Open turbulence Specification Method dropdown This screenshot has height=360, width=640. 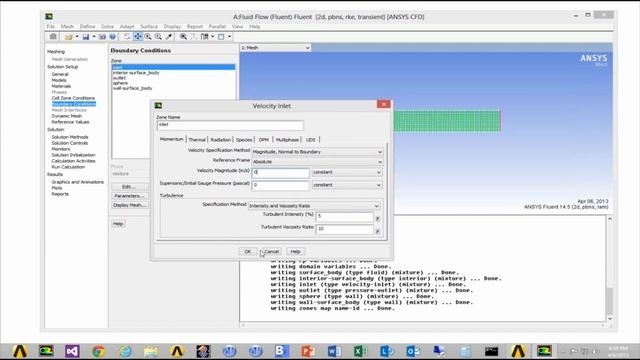[314, 206]
